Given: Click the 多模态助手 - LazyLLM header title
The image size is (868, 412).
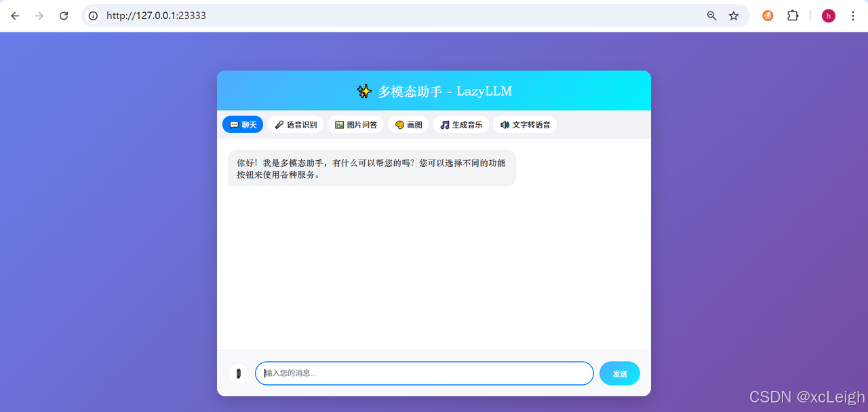Looking at the screenshot, I should [434, 91].
